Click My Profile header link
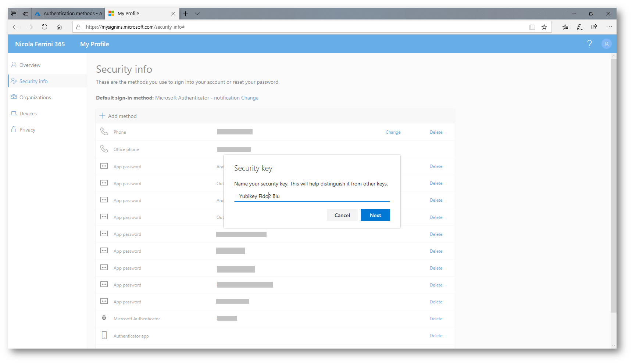Image resolution: width=632 pixels, height=364 pixels. coord(94,44)
